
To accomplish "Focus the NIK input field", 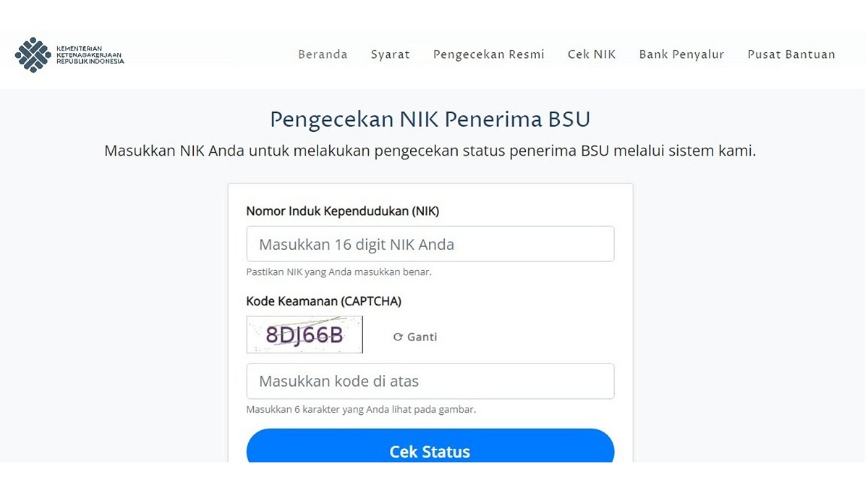I will (430, 244).
